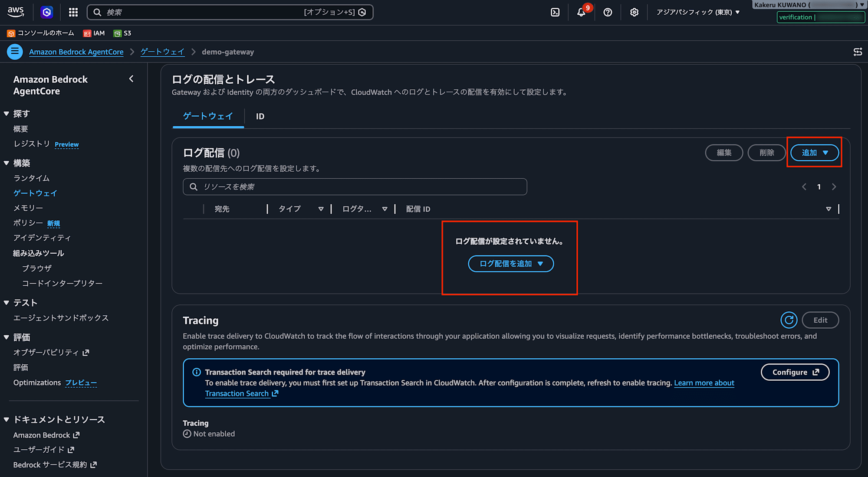Screen dimensions: 868x477
Task: Open the Kakeru KUWANO account menu
Action: [x=809, y=5]
